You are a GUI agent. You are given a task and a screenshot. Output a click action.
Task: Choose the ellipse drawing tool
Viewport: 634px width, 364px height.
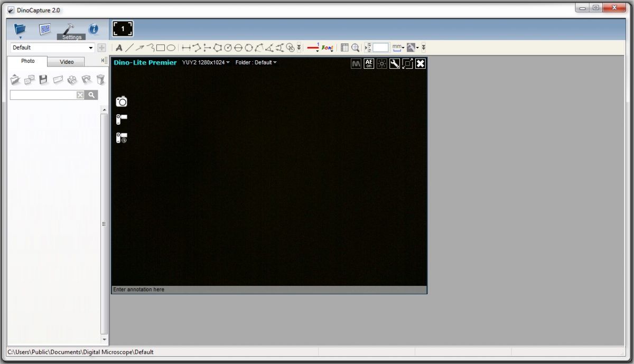(x=171, y=48)
